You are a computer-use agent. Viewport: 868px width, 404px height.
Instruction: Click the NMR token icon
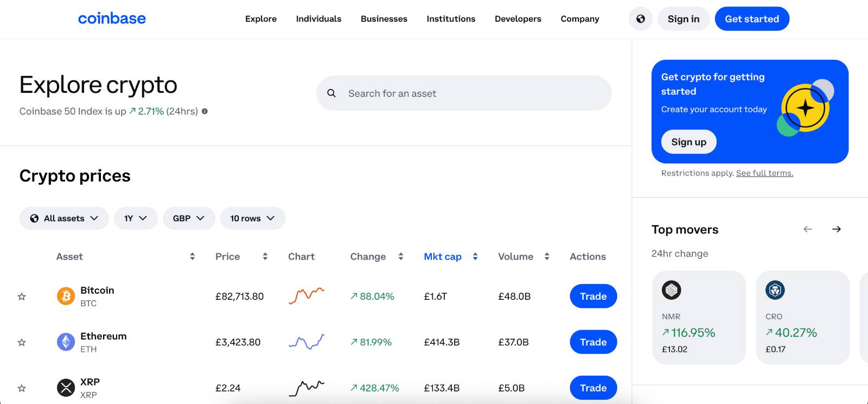tap(672, 290)
